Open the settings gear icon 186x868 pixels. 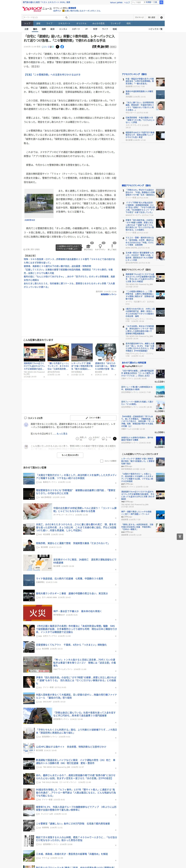(x=161, y=18)
